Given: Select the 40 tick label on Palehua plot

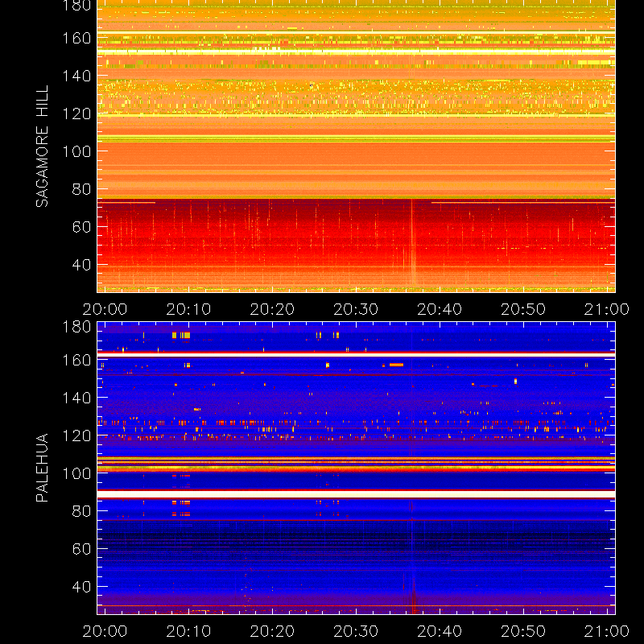Looking at the screenshot, I should (81, 587).
